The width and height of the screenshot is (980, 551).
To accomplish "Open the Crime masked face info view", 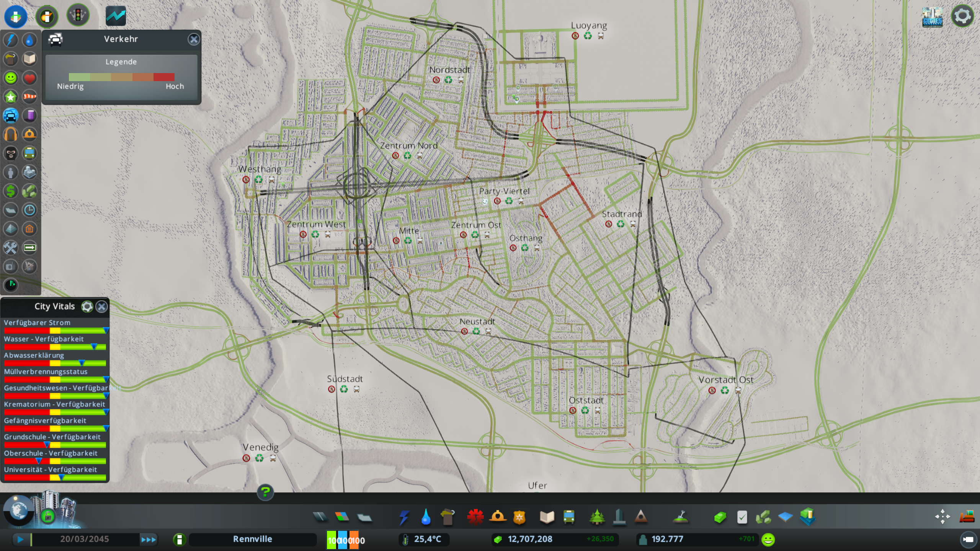I will 11,153.
